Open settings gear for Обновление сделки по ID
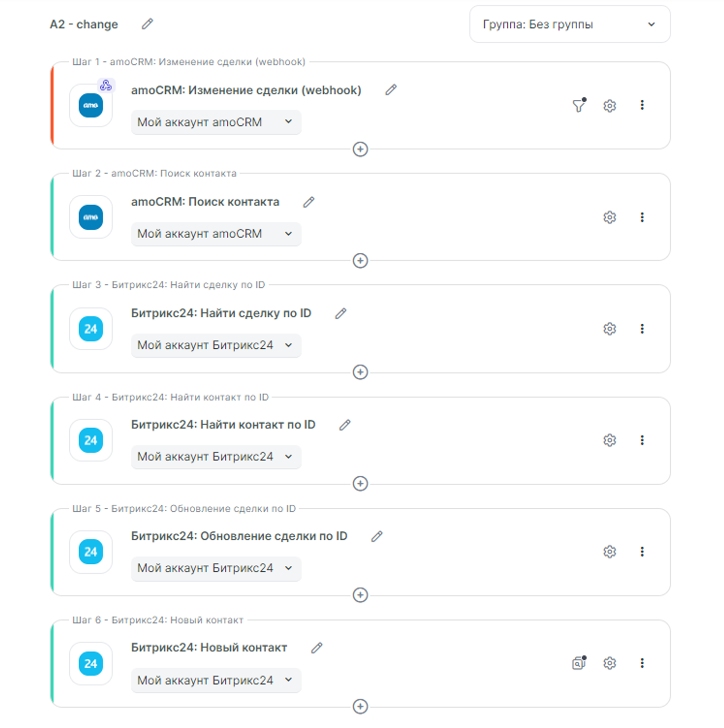The width and height of the screenshot is (724, 728). (609, 552)
